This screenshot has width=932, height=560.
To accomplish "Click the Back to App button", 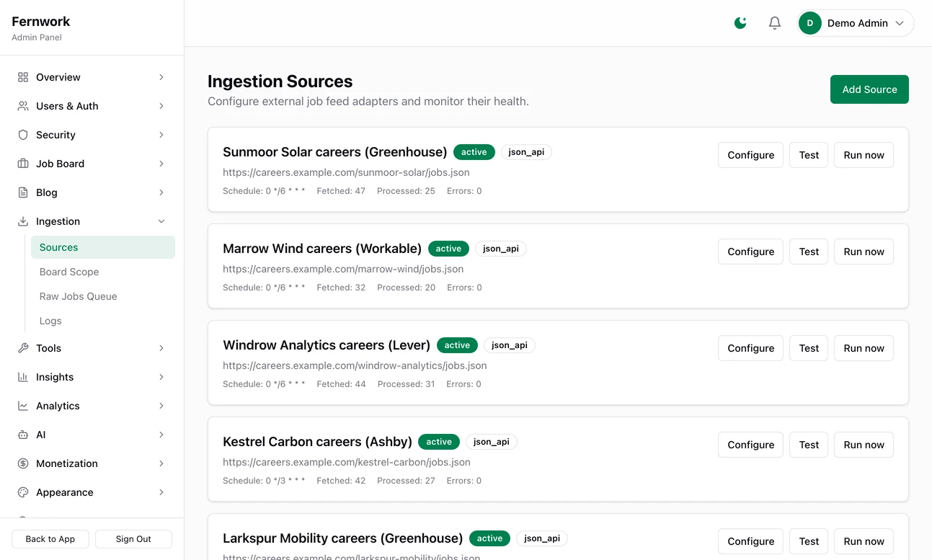I will (x=50, y=539).
